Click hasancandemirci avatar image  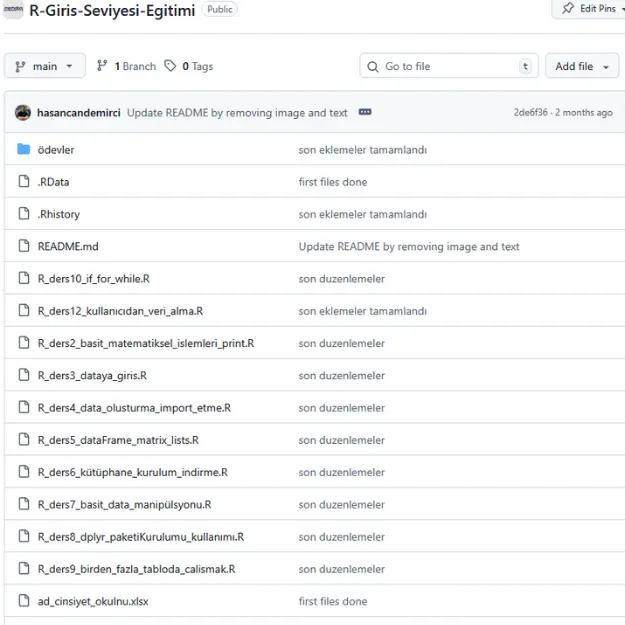tap(23, 113)
